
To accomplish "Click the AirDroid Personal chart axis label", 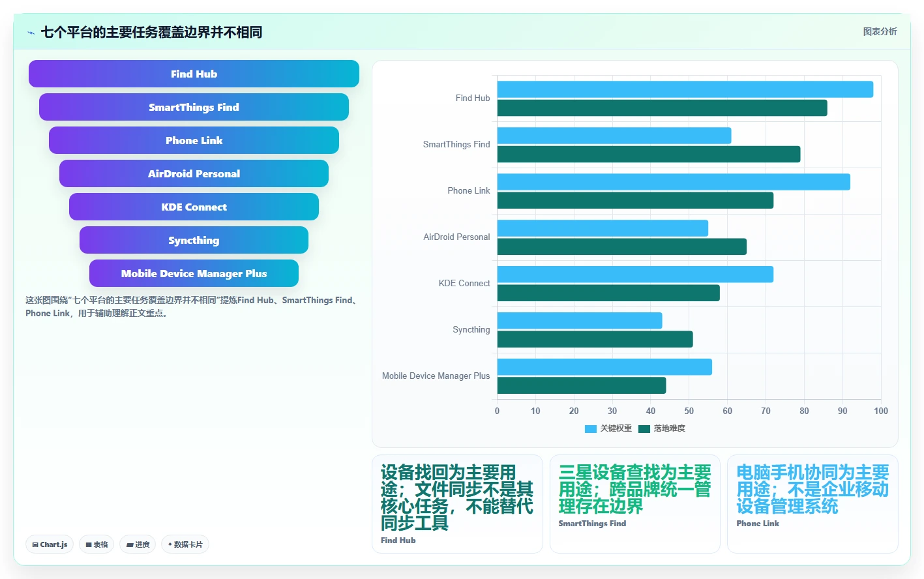I will pos(456,237).
